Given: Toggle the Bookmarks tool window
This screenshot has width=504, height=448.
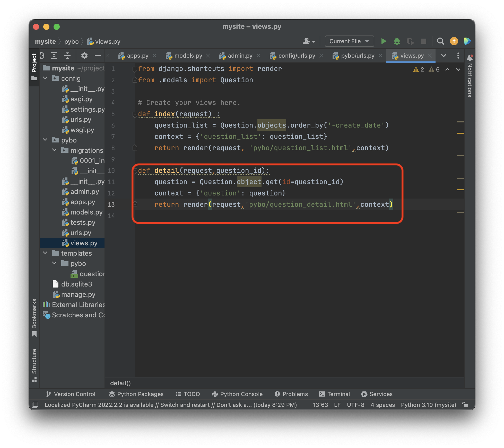Looking at the screenshot, I should tap(34, 317).
